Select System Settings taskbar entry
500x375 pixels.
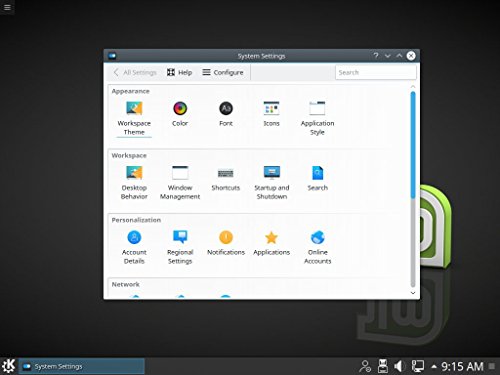tap(82, 366)
